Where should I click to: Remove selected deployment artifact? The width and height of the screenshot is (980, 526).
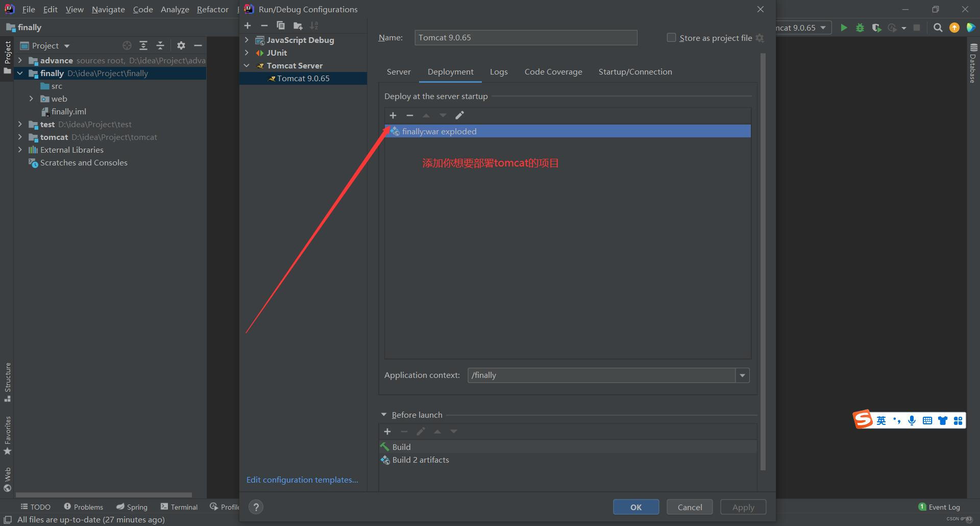tap(409, 115)
